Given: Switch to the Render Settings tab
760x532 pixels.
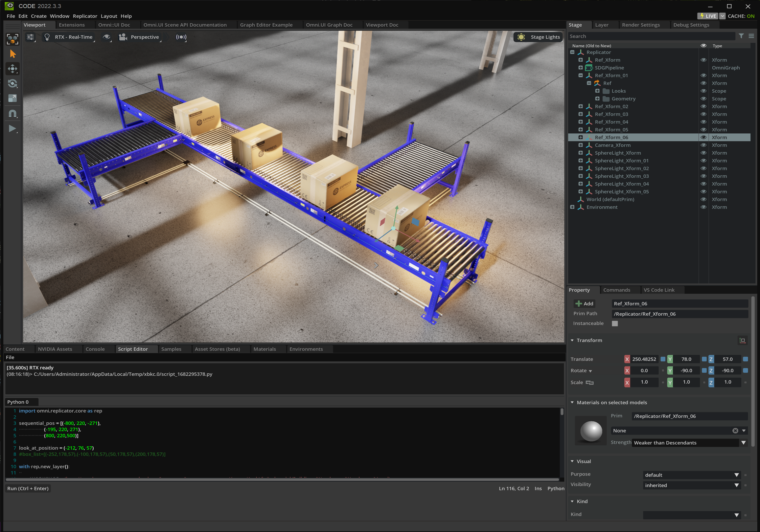Looking at the screenshot, I should tap(640, 25).
